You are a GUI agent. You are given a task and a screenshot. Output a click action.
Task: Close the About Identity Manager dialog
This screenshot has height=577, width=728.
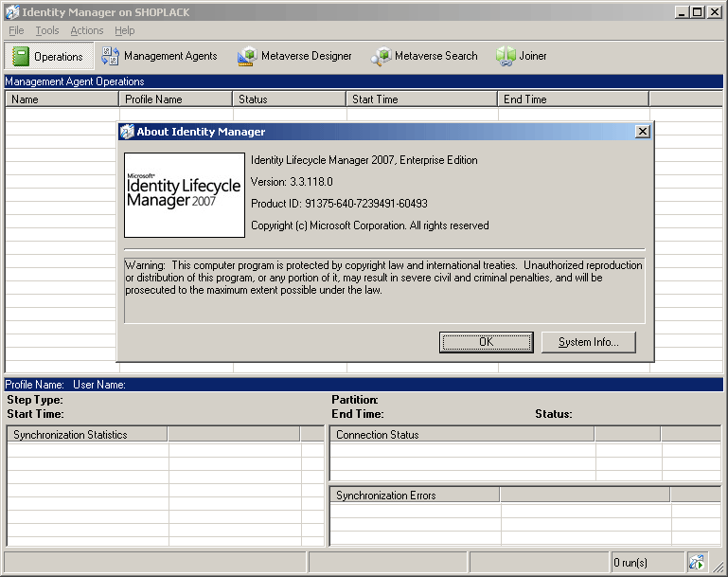coord(642,132)
